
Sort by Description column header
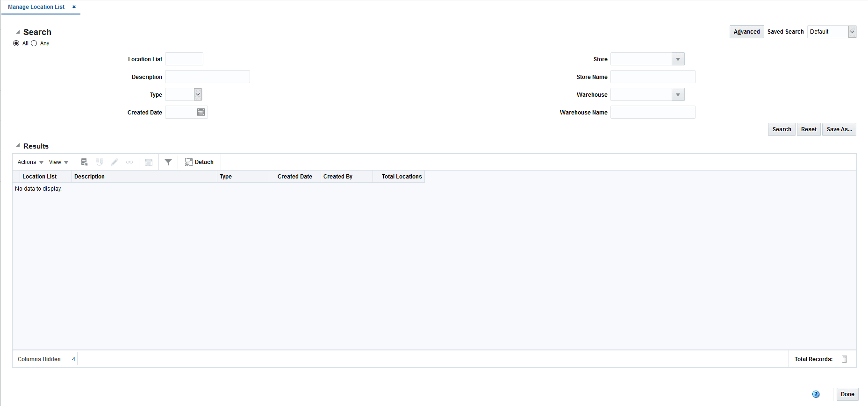144,177
